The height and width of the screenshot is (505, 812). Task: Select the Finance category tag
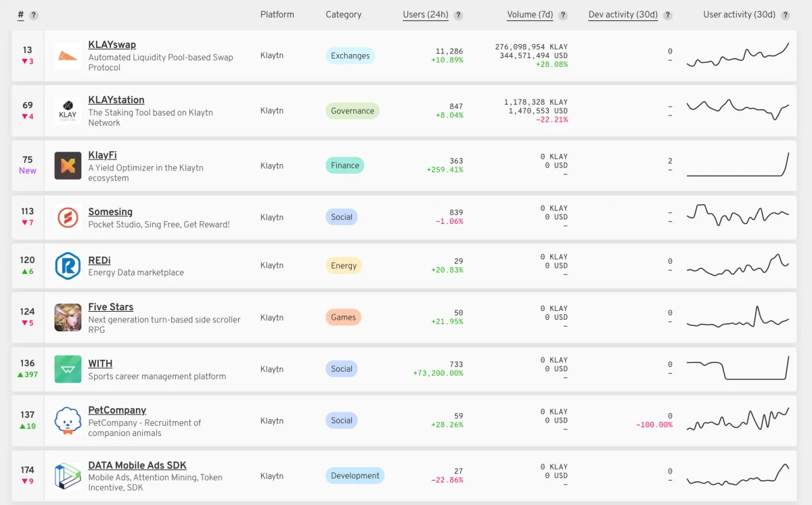tap(345, 166)
